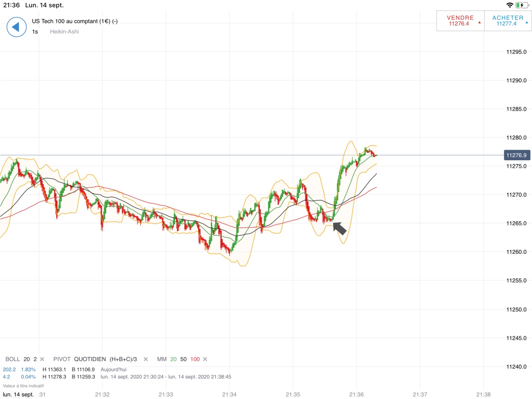Click blue arrow on ACHETER button
The height and width of the screenshot is (399, 532).
click(527, 22)
